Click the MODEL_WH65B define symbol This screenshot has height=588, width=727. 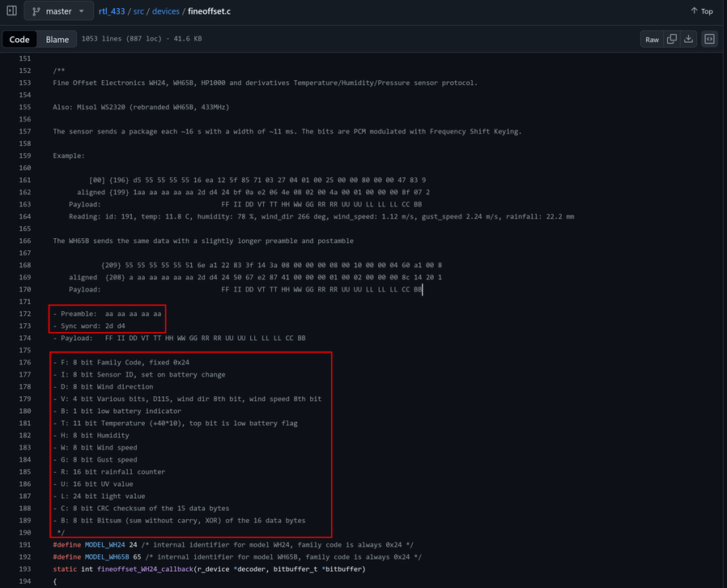108,556
